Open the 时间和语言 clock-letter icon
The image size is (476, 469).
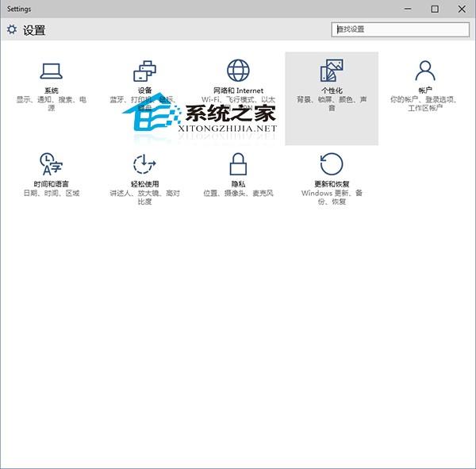tap(52, 164)
